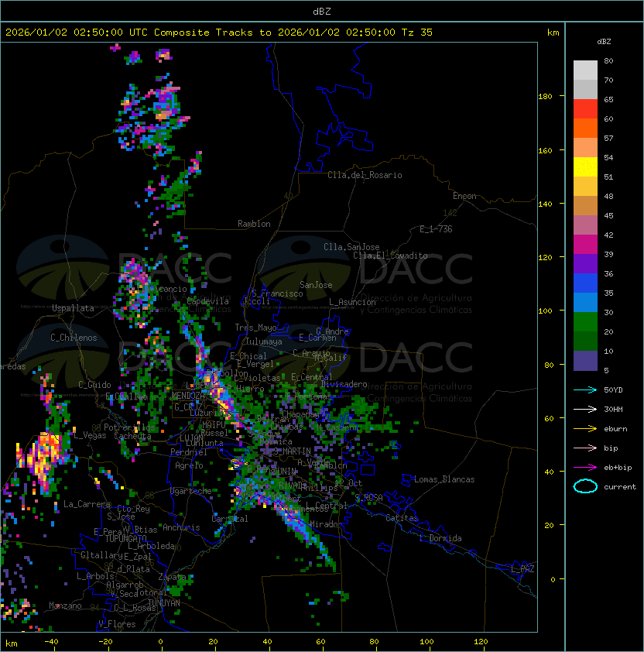Click the L_Asuncion label

click(352, 302)
